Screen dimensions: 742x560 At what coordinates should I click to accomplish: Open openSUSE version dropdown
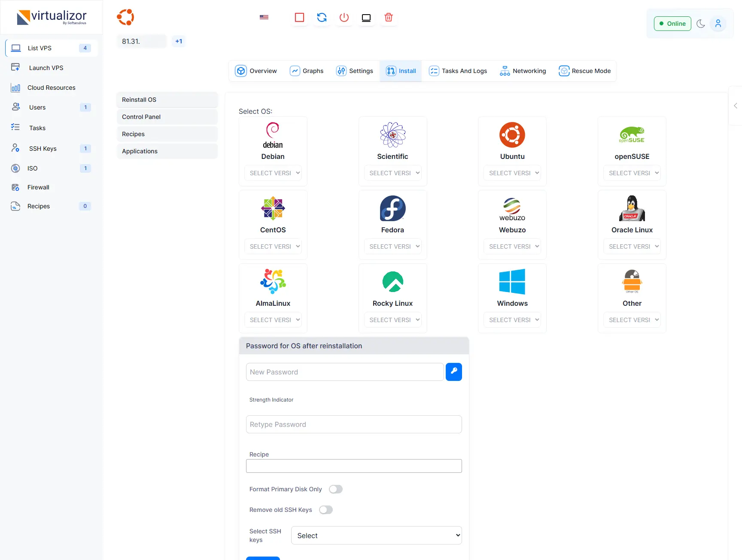point(632,173)
